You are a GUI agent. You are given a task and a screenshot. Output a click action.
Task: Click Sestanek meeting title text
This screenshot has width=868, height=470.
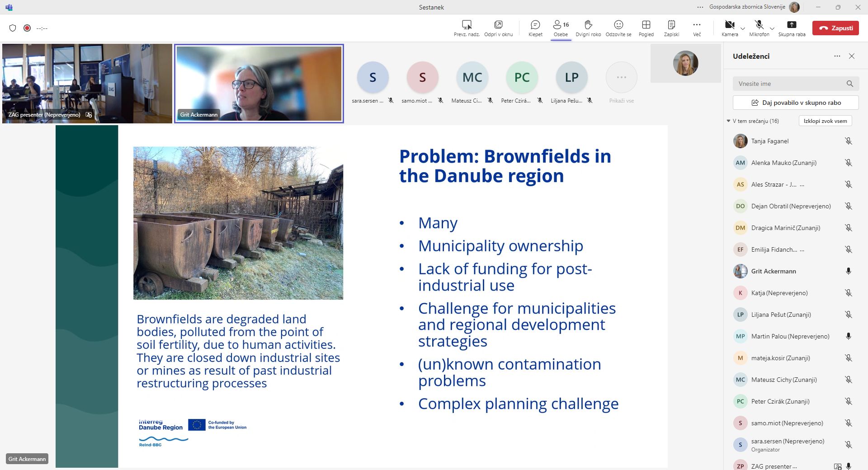pyautogui.click(x=431, y=7)
